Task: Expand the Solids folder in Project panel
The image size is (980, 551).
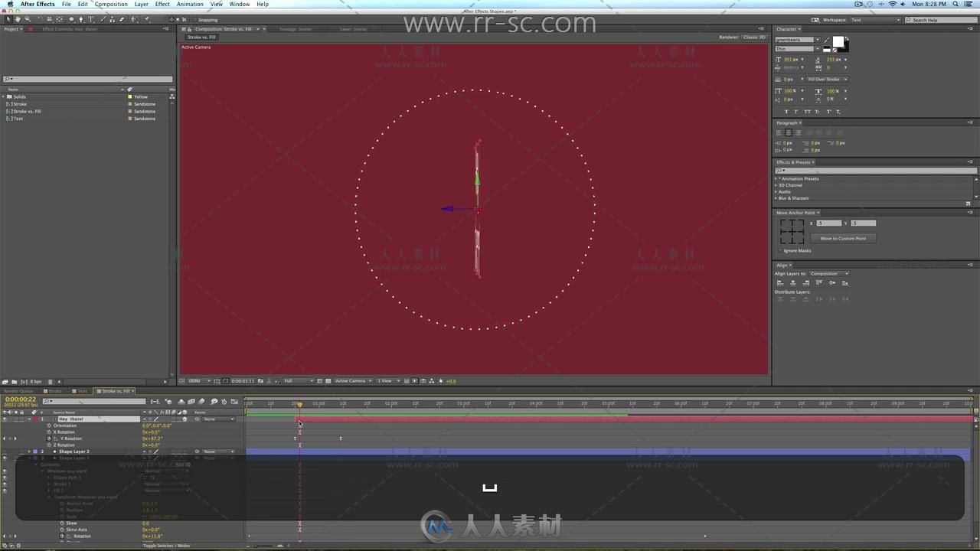Action: pyautogui.click(x=4, y=97)
